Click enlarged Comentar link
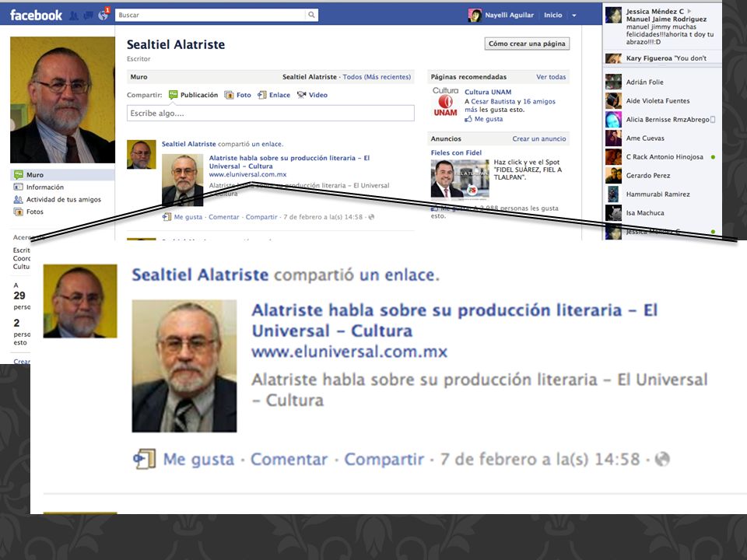The height and width of the screenshot is (560, 747). [x=289, y=460]
